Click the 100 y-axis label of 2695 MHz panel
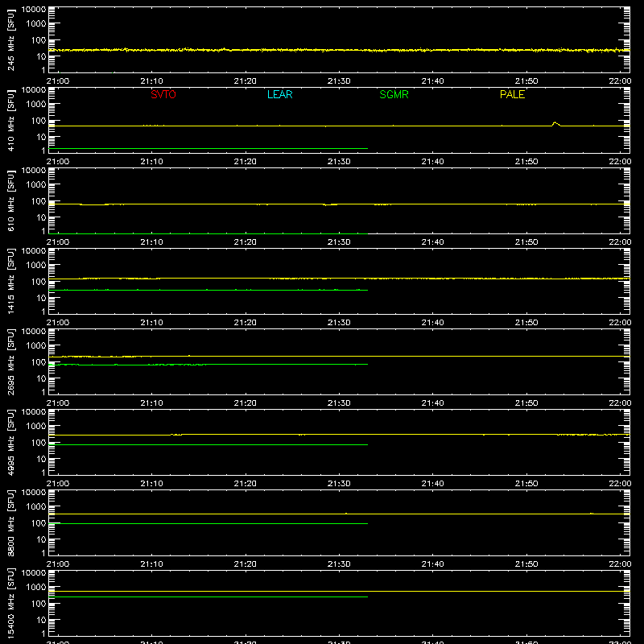The image size is (644, 644). click(39, 362)
